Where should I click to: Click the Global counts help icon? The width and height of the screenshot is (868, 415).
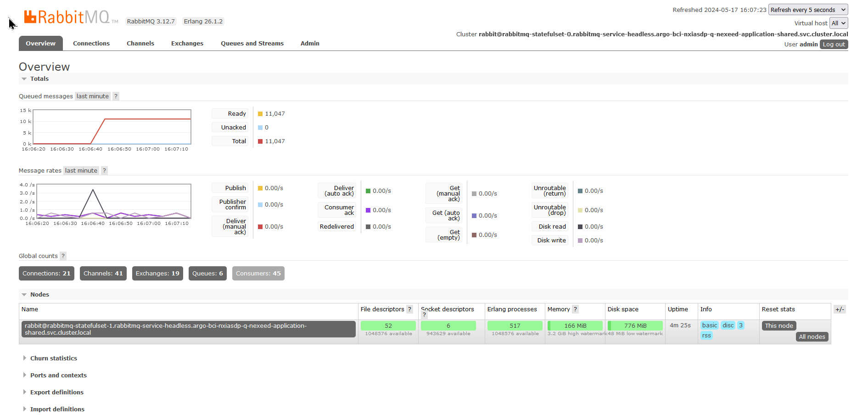63,256
